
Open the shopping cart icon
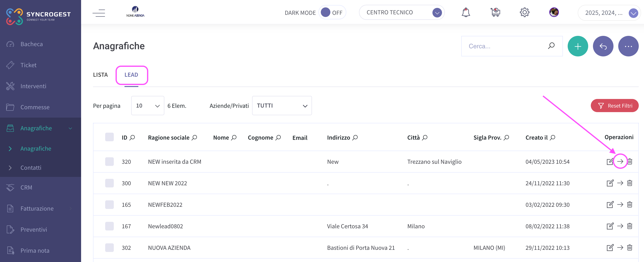point(495,12)
